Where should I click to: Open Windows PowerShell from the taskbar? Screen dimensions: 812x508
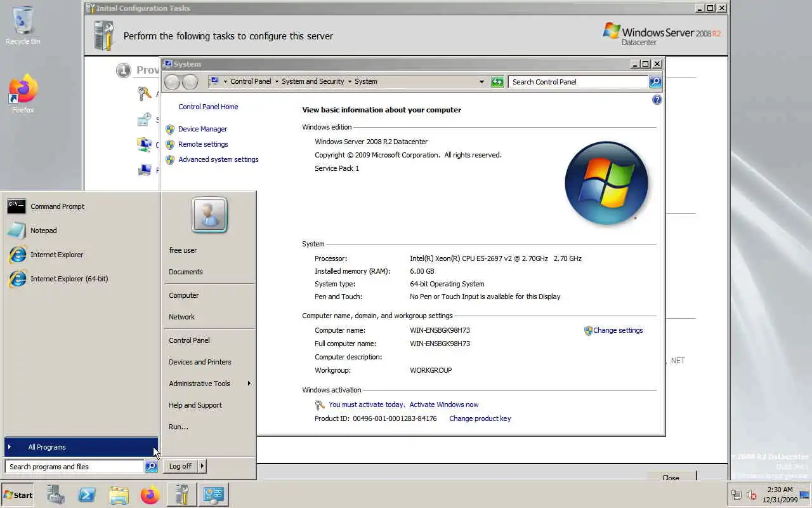pos(87,495)
